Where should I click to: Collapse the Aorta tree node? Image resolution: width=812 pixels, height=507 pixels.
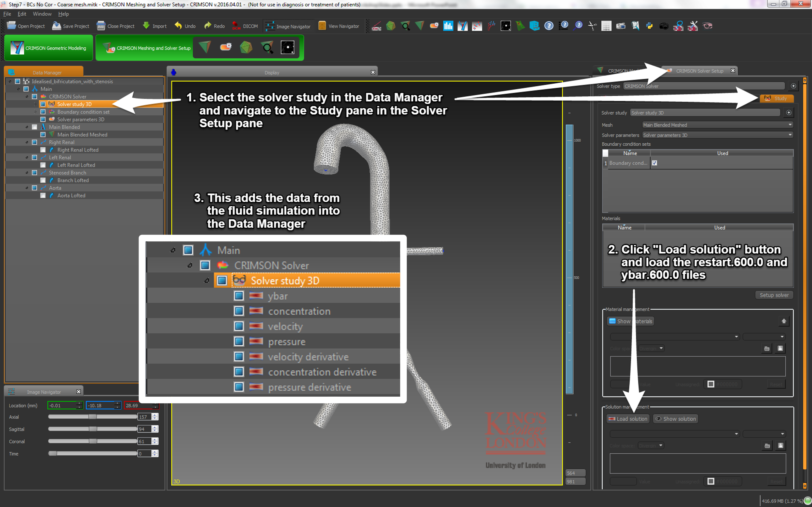(x=27, y=188)
